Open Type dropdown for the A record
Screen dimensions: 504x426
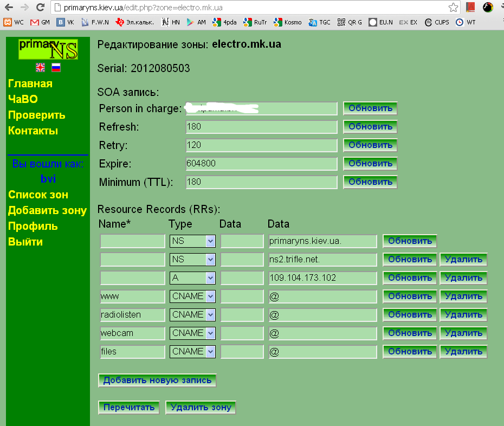[x=192, y=278]
